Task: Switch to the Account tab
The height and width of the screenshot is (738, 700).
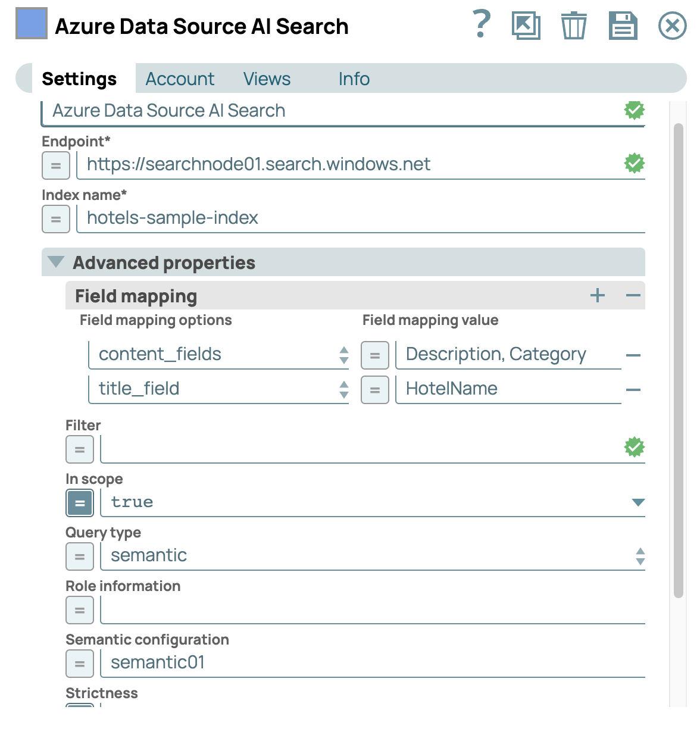Action: [180, 79]
